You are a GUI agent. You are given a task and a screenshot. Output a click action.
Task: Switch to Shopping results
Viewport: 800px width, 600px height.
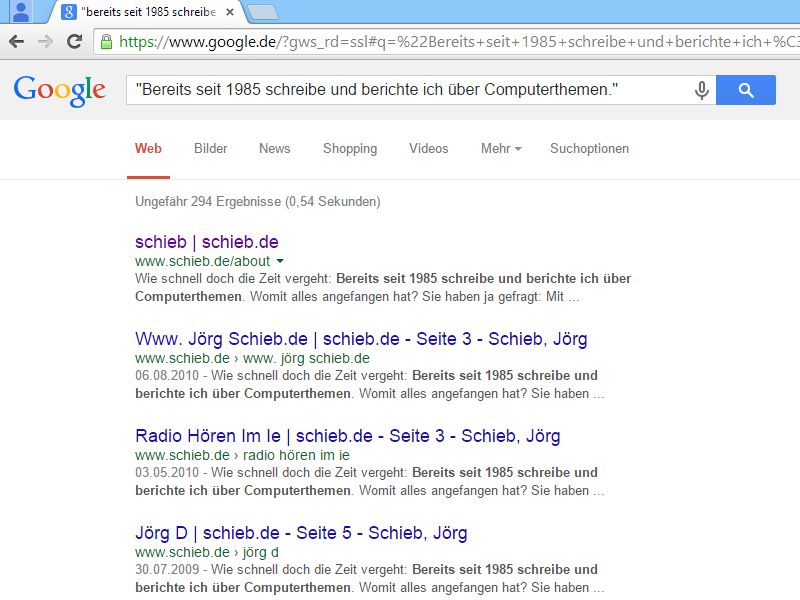point(350,149)
